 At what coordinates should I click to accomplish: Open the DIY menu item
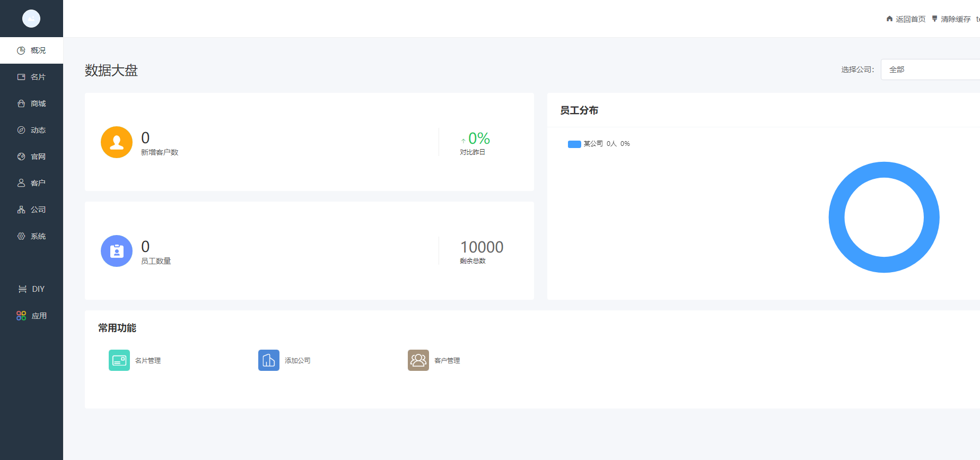(x=31, y=289)
